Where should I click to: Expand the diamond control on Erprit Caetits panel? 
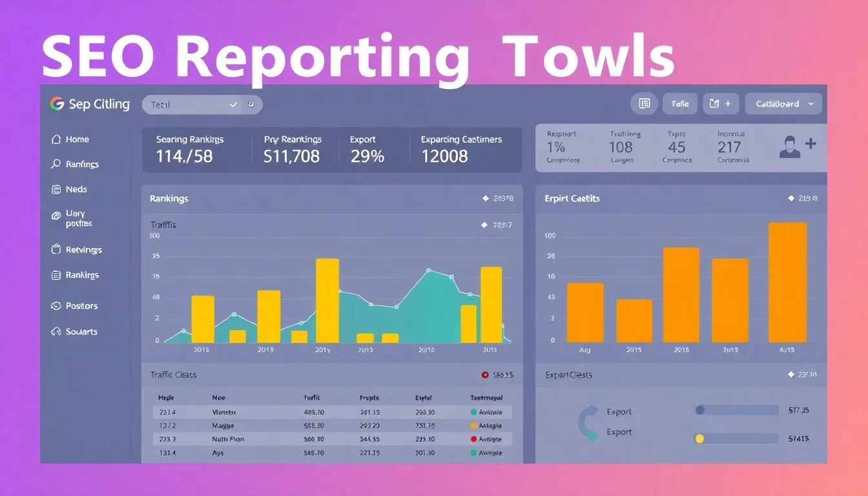point(790,198)
